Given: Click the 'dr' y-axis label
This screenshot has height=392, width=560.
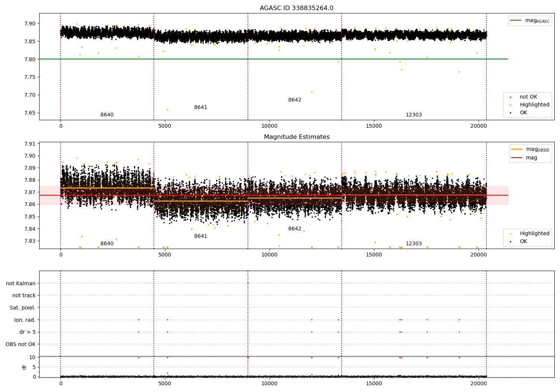Looking at the screenshot, I should tap(24, 367).
